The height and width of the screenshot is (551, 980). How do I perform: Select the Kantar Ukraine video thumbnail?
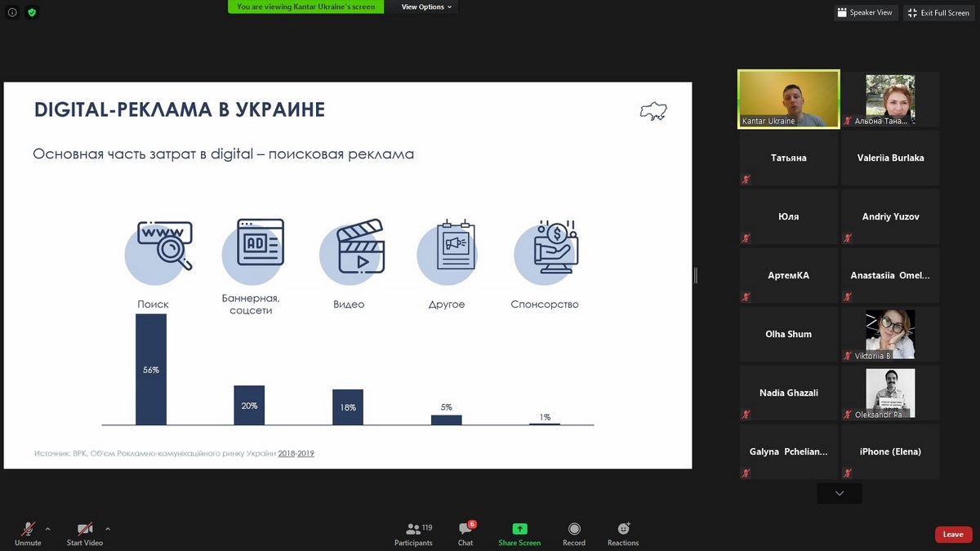[x=788, y=99]
